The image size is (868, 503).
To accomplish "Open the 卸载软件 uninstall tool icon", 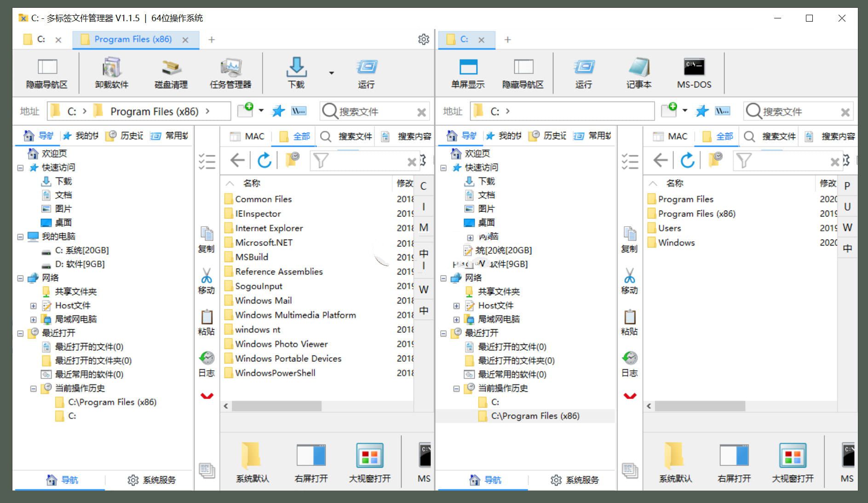I will click(x=110, y=73).
